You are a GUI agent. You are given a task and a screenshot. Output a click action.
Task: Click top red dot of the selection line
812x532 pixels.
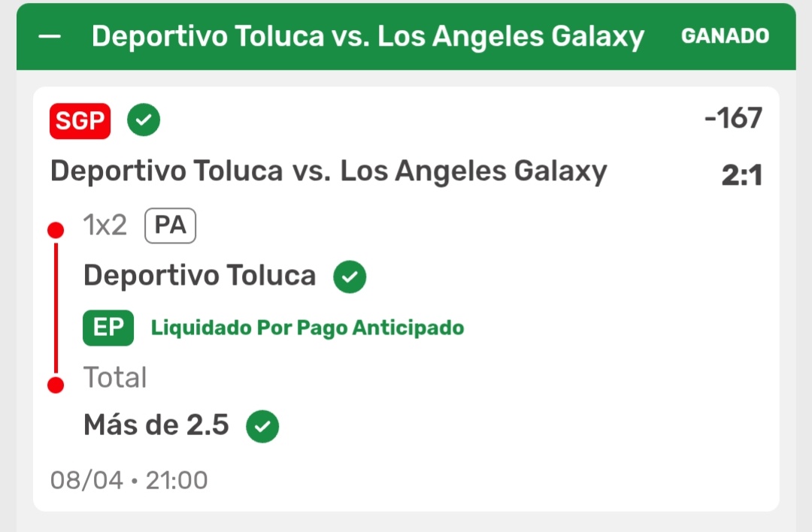click(x=56, y=230)
